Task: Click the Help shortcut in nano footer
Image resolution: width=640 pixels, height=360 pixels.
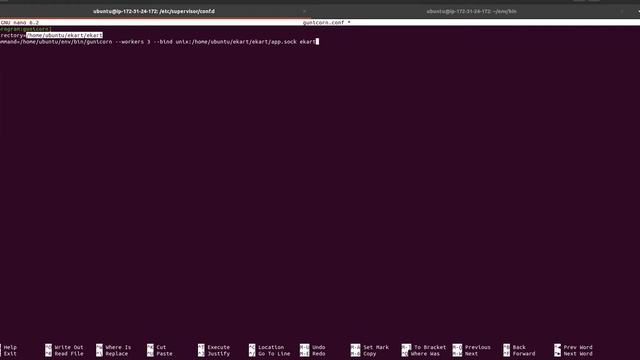Action: tap(10, 347)
